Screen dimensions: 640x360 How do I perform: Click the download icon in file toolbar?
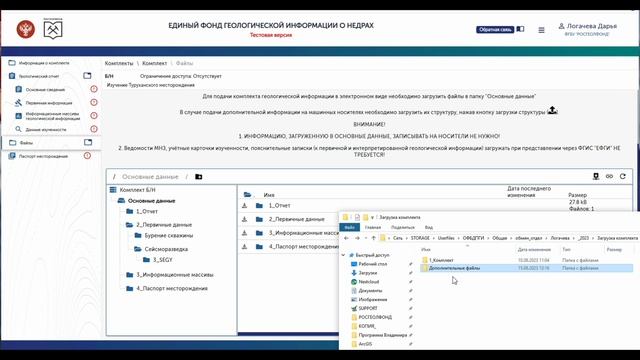pos(596,176)
